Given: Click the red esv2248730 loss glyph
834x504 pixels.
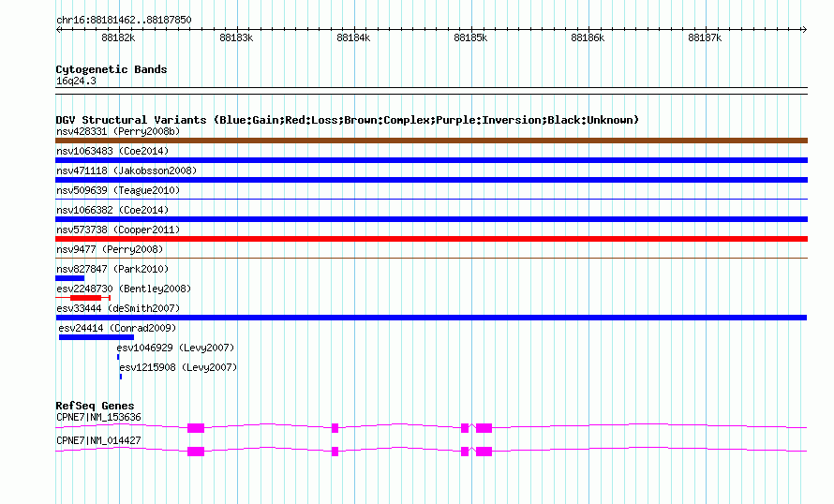Looking at the screenshot, I should (x=85, y=298).
